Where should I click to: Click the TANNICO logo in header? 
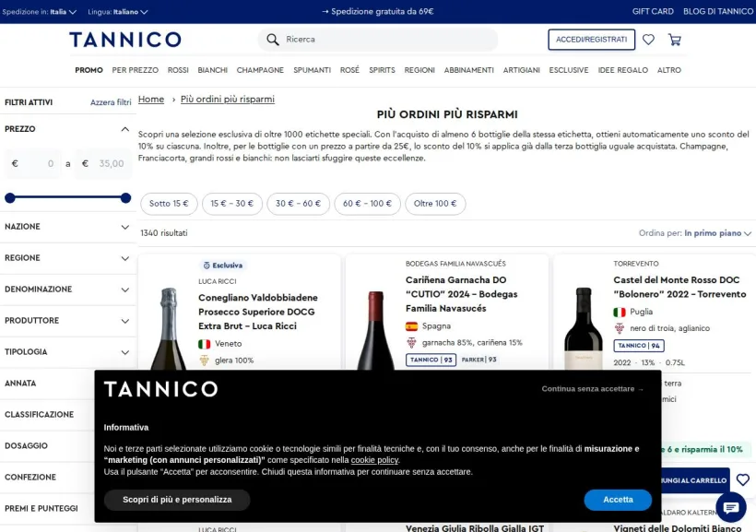point(125,40)
